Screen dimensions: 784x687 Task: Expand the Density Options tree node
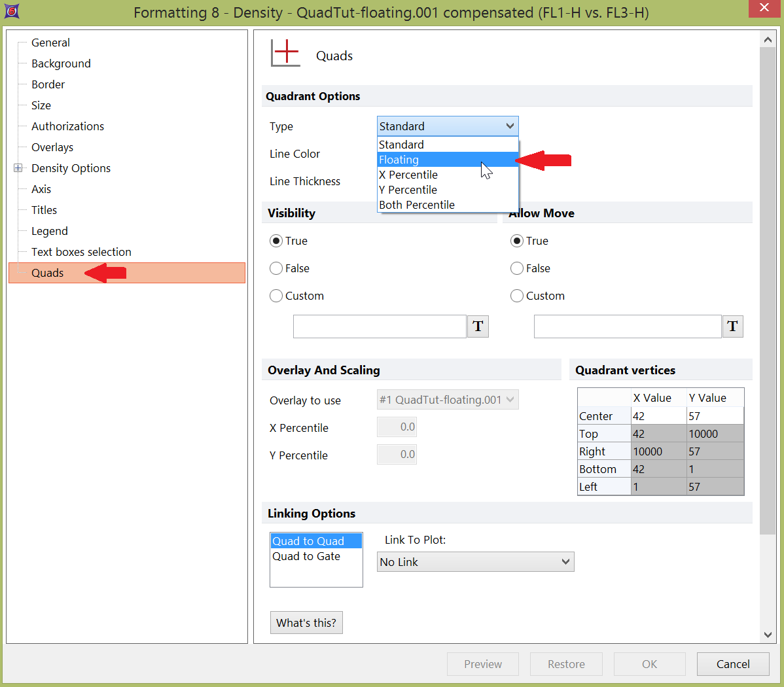tap(18, 168)
